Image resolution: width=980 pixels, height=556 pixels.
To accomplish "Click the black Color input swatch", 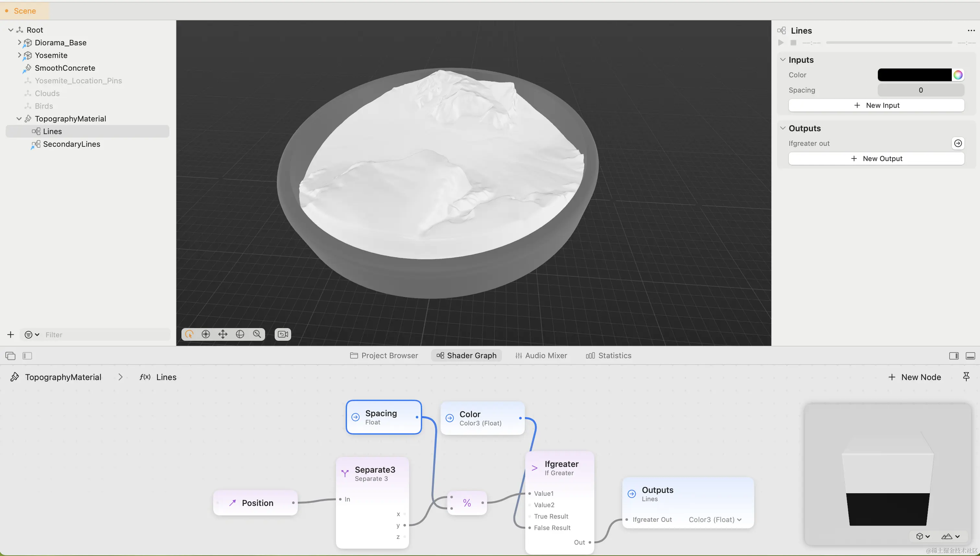I will click(x=914, y=75).
